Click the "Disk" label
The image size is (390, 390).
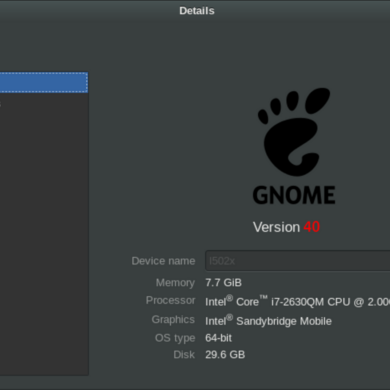click(184, 354)
